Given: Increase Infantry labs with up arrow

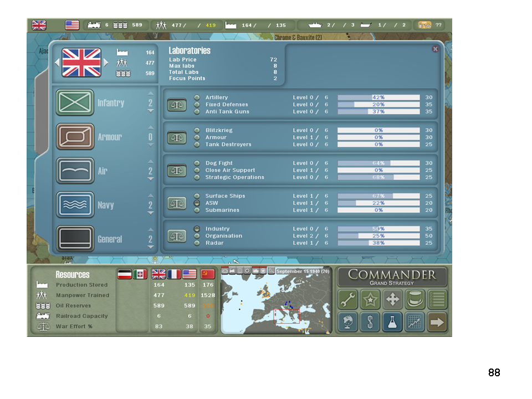Looking at the screenshot, I should pyautogui.click(x=150, y=94).
